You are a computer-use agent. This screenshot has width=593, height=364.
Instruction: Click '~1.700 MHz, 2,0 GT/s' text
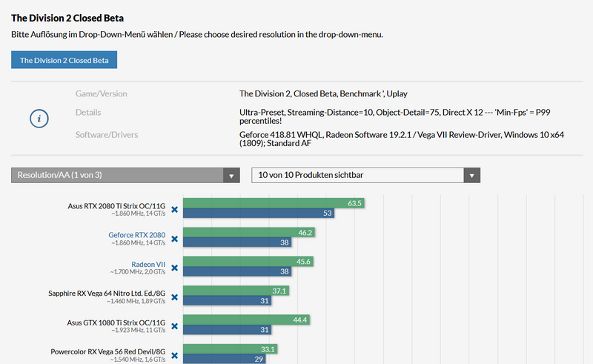click(138, 271)
